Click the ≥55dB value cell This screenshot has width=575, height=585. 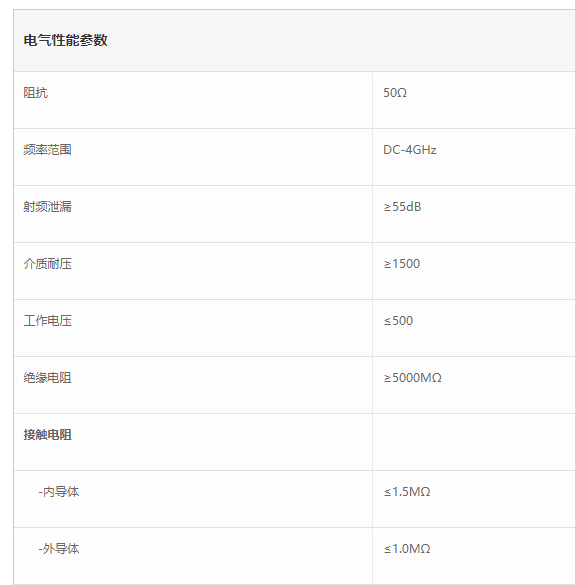tap(474, 214)
